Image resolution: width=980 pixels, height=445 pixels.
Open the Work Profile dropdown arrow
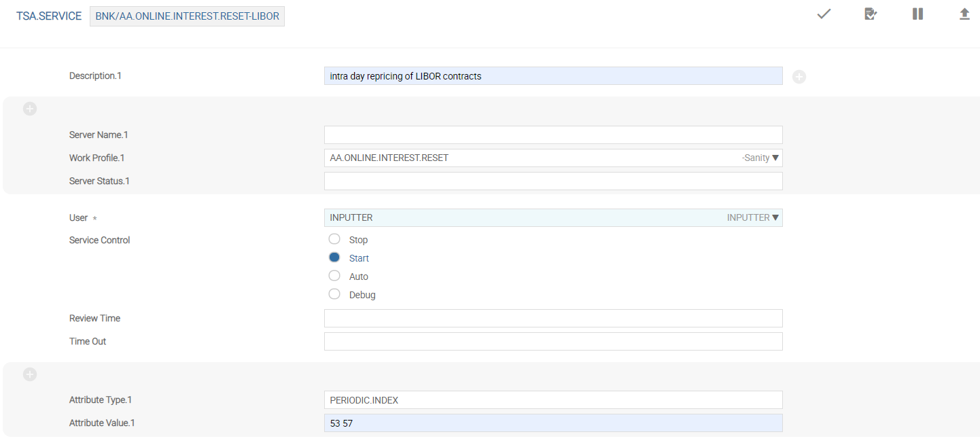coord(775,158)
